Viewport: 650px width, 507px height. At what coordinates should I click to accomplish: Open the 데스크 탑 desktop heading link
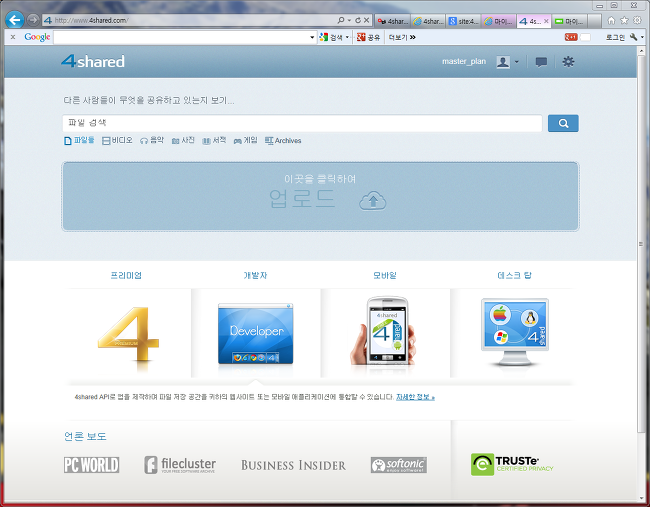[514, 275]
